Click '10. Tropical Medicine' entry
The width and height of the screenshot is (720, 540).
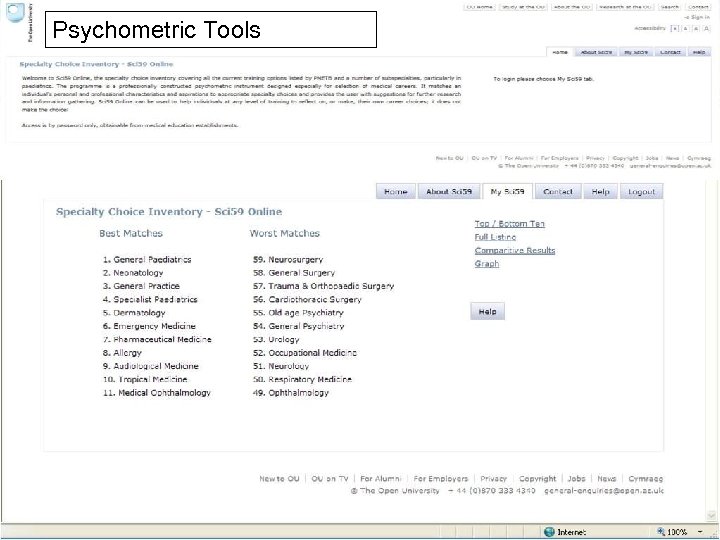point(145,379)
